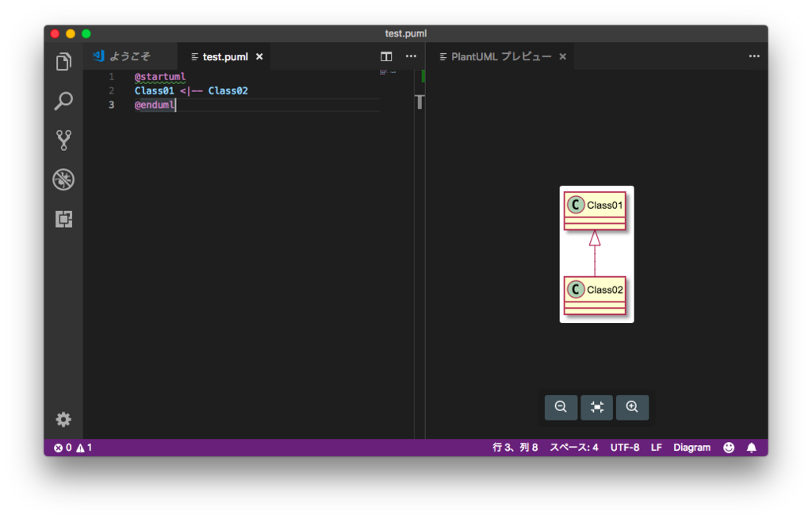Click the 行 3、列 8 cursor position
Image resolution: width=812 pixels, height=519 pixels.
tap(515, 448)
